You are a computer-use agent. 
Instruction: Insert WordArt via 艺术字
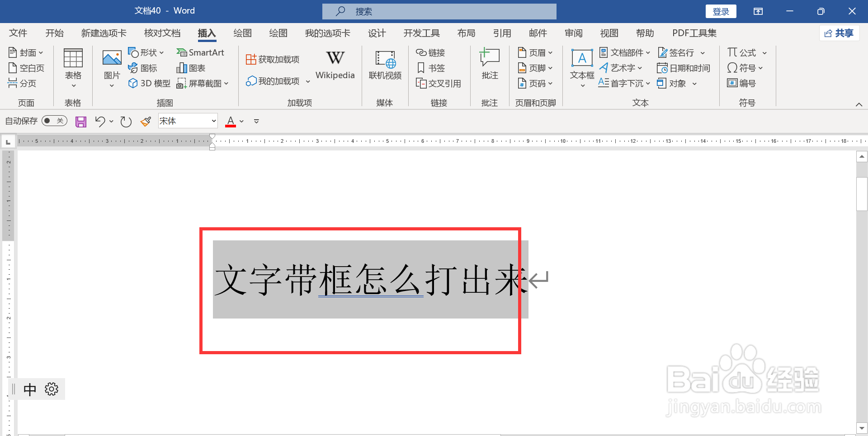(621, 68)
